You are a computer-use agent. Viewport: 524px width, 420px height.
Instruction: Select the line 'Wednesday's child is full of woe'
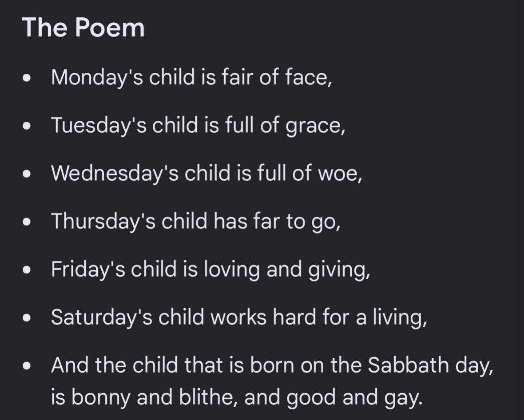tap(206, 173)
